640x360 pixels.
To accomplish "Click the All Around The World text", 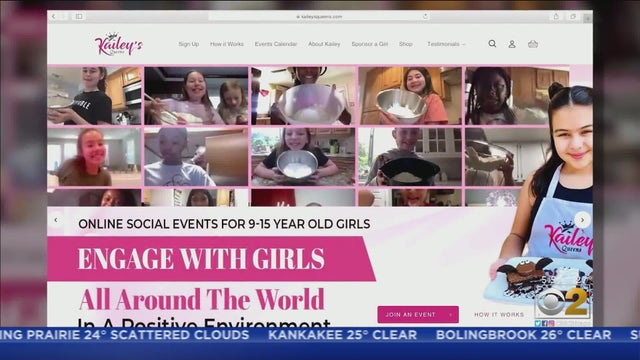I will [x=202, y=300].
